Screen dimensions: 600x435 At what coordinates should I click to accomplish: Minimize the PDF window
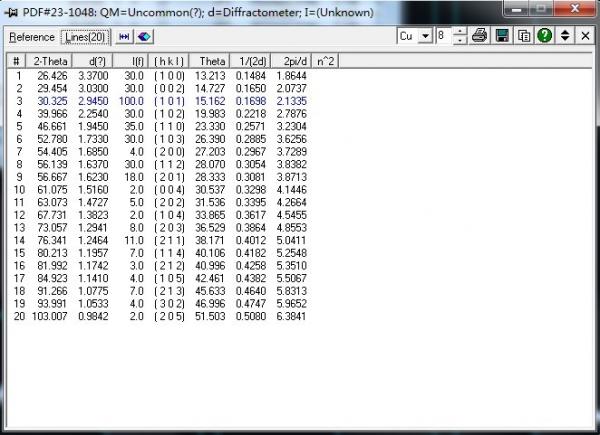click(x=516, y=8)
